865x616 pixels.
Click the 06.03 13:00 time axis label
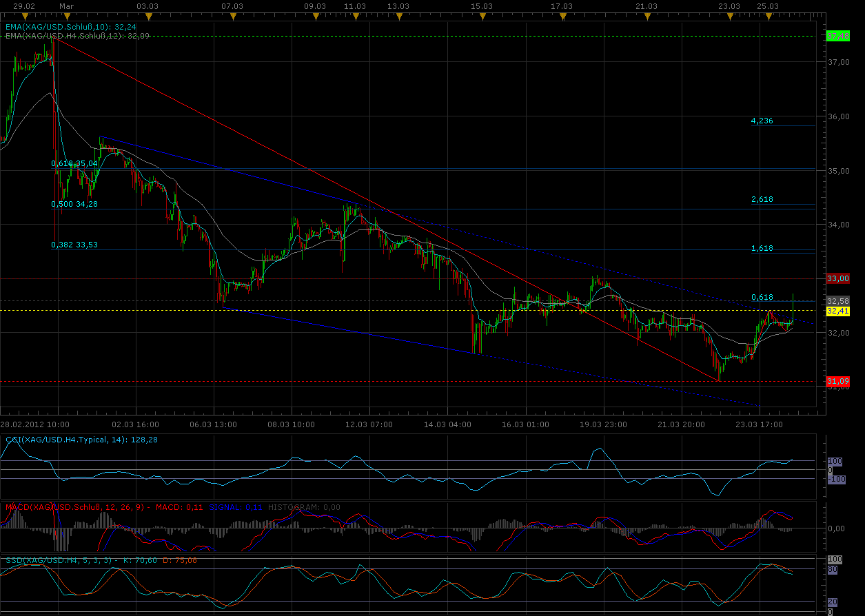214,424
